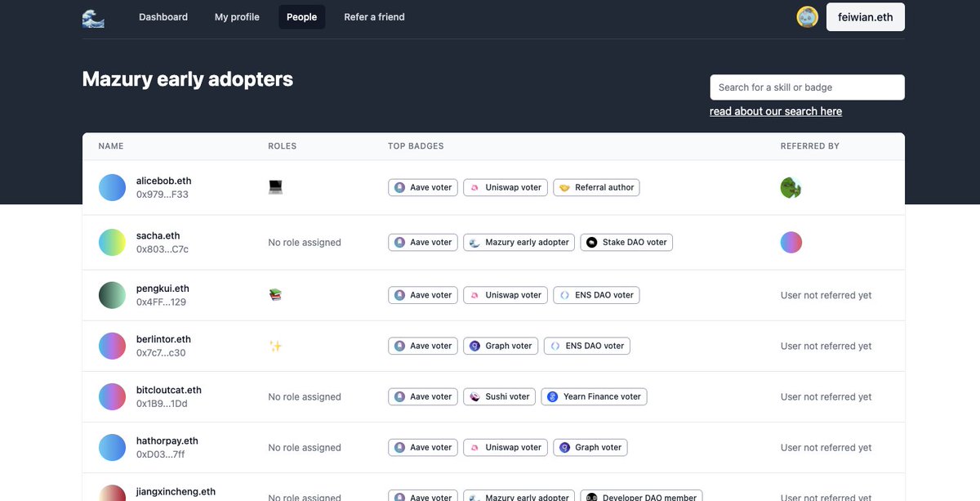Screen dimensions: 980x501
Task: Click bitcloutcat.eth's avatar circle
Action: (112, 396)
